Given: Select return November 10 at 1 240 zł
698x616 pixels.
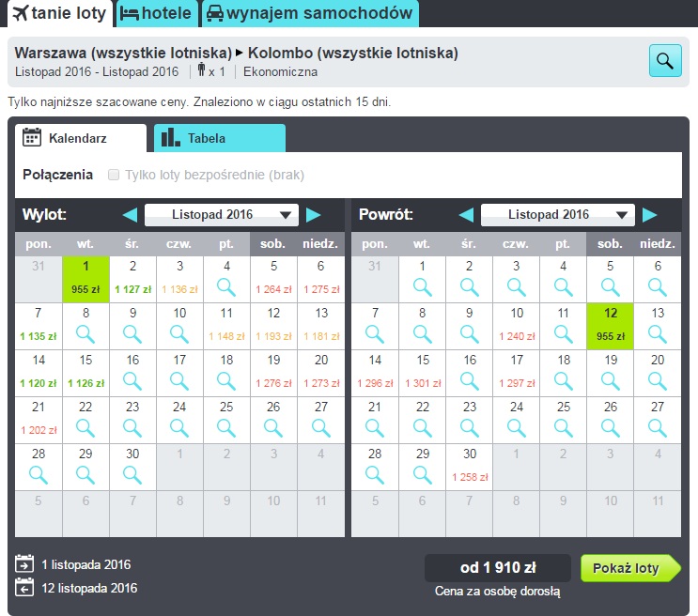Looking at the screenshot, I should 517,326.
